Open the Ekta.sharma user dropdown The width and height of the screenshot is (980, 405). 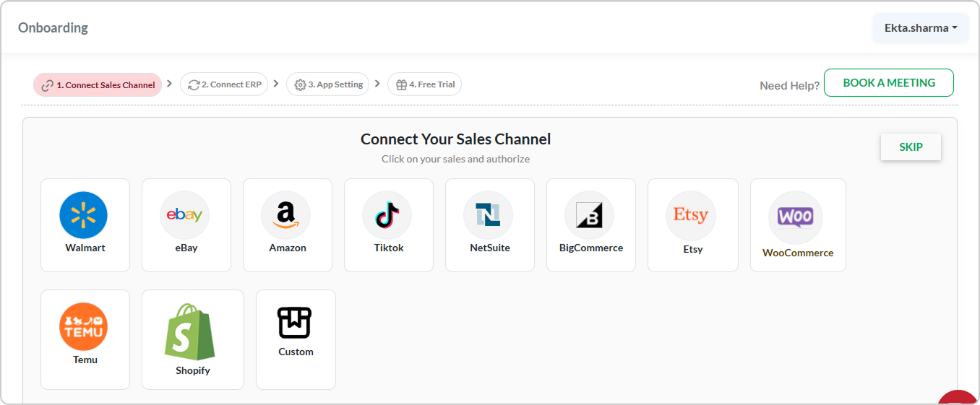point(921,28)
